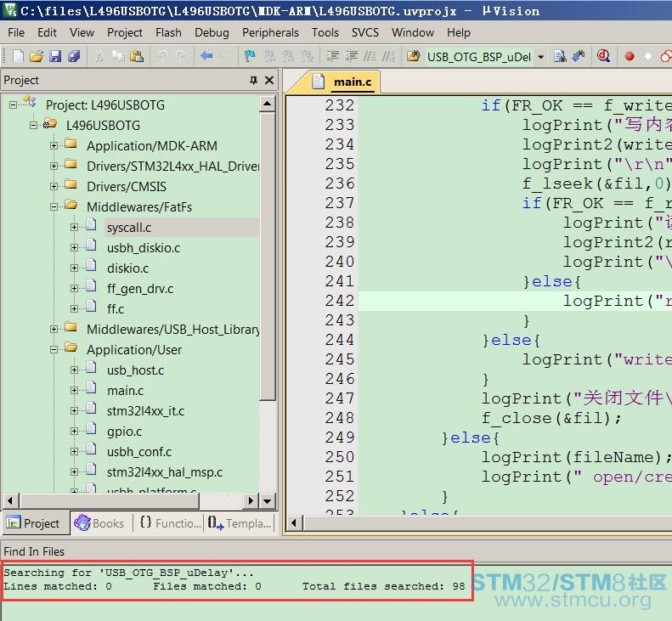This screenshot has width=672, height=621.
Task: Expand usbh_diskio.c includes
Action: tap(74, 248)
